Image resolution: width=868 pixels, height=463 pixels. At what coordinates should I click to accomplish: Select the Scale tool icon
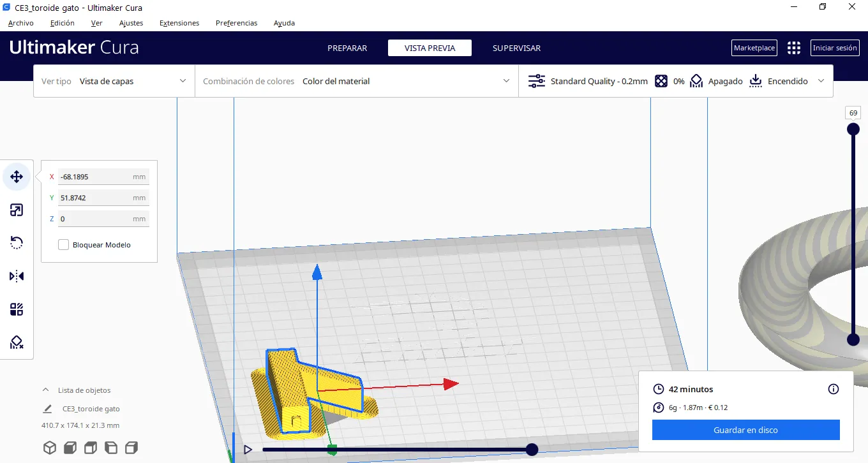pos(17,210)
